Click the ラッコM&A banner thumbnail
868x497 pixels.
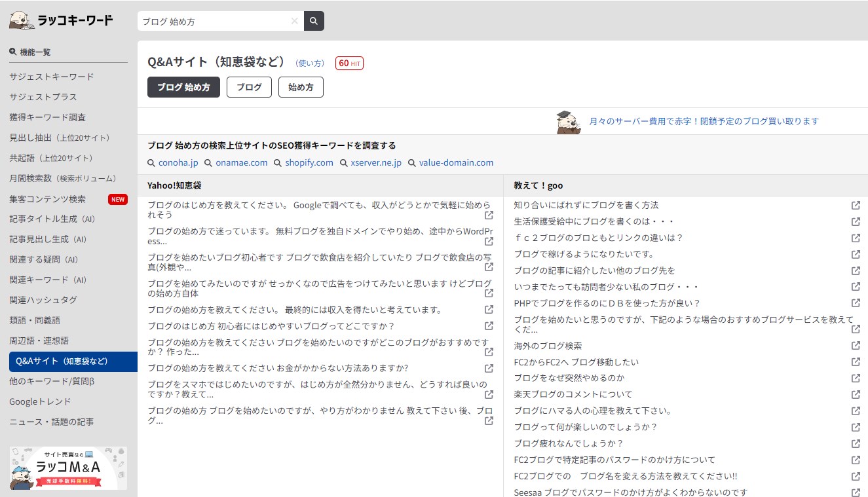coord(68,468)
